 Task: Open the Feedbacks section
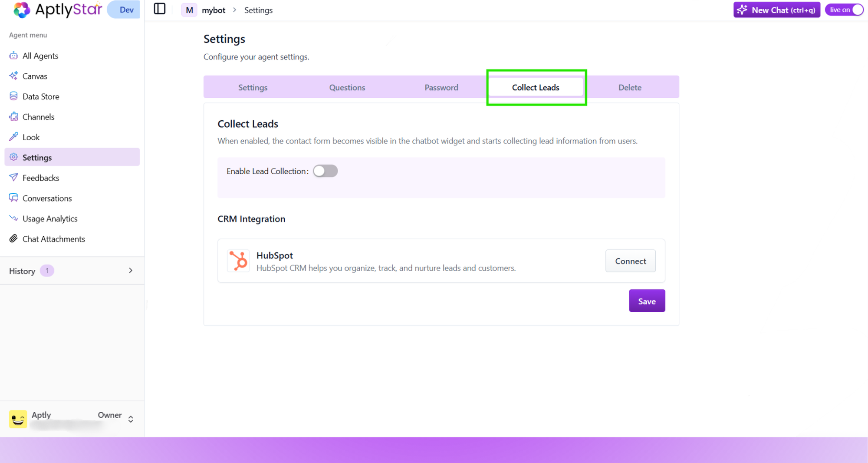pos(40,178)
